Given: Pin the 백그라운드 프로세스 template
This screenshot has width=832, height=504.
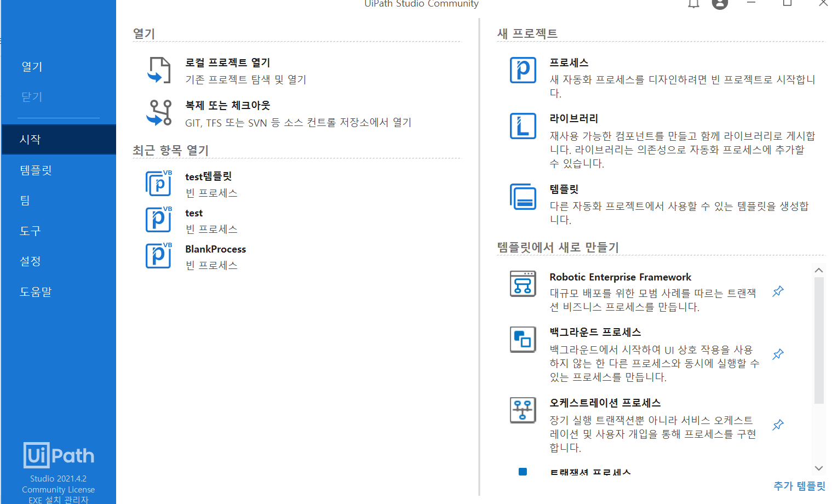Looking at the screenshot, I should click(778, 354).
